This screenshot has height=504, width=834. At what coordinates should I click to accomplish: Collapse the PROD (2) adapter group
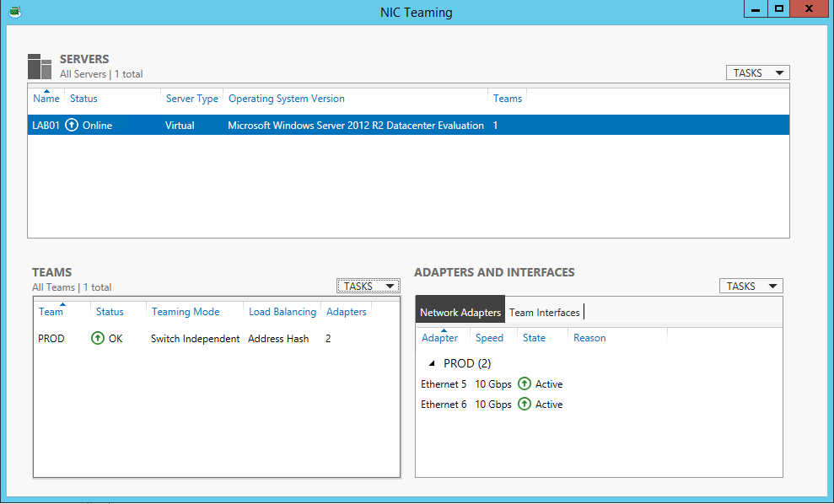coord(433,364)
